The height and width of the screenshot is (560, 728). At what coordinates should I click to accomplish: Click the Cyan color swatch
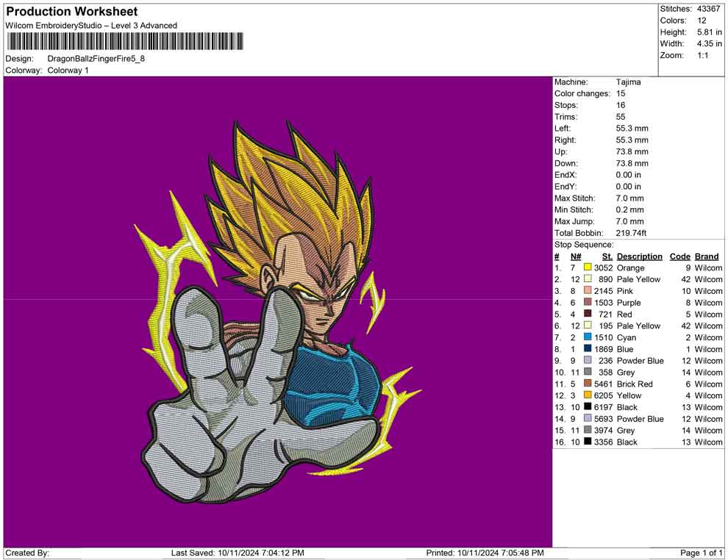pyautogui.click(x=588, y=337)
